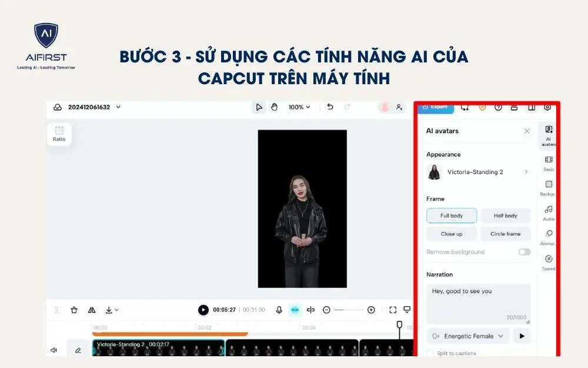Screen dimensions: 588x368
Task: Open the download arrow dropdown in timeline toolbar
Action: tap(111, 310)
